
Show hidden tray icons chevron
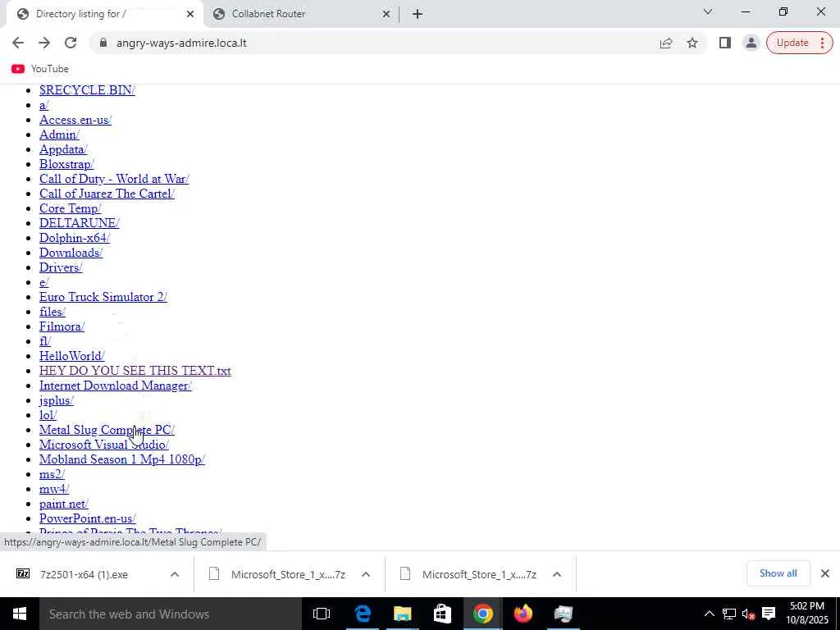(709, 614)
